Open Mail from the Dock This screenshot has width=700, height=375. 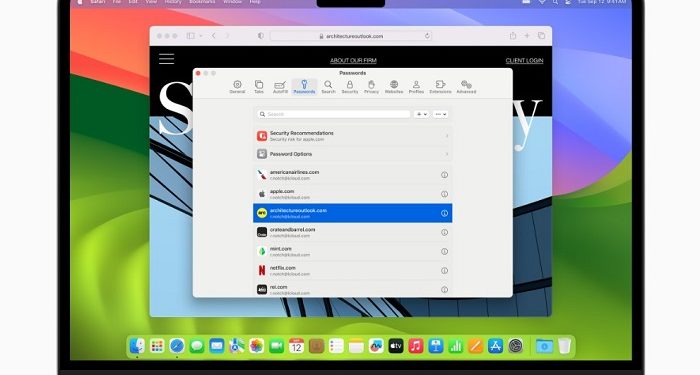pos(217,346)
